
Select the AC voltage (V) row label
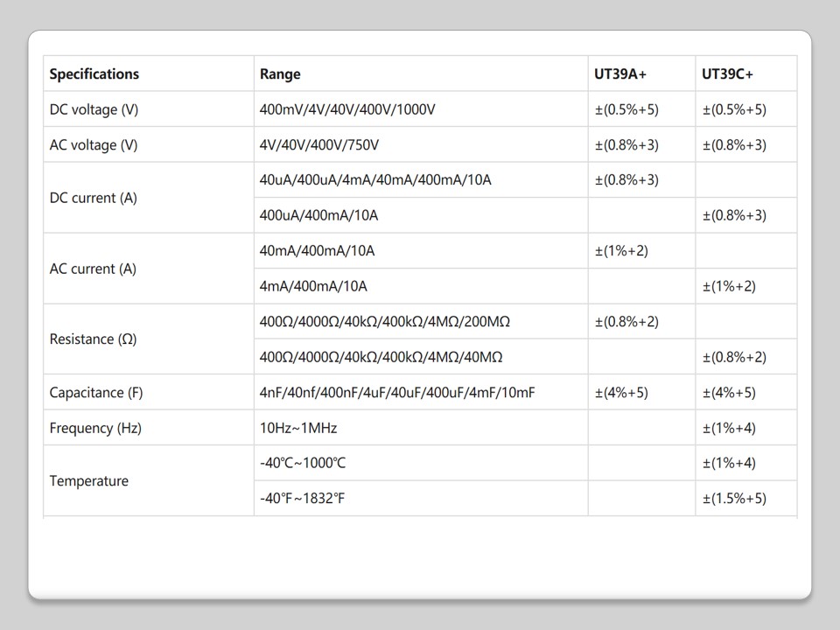coord(94,145)
